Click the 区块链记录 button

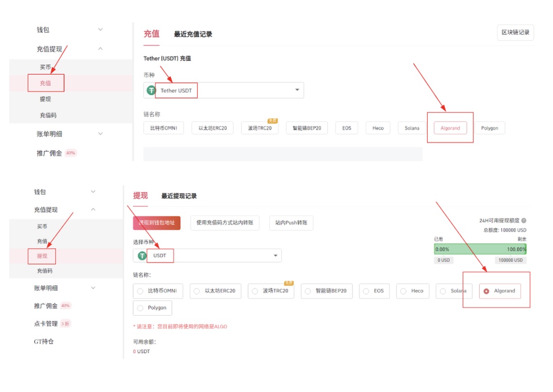click(x=515, y=33)
